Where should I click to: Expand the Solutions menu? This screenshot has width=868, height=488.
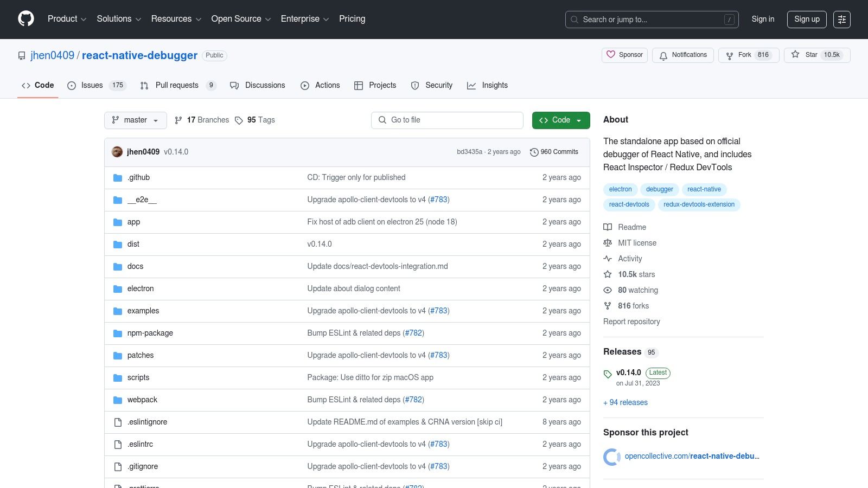[119, 19]
